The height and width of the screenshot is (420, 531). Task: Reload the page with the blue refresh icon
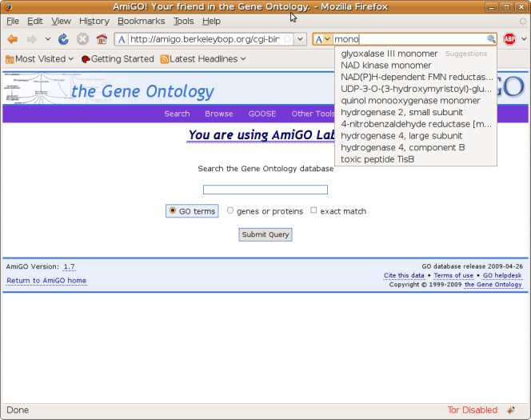pos(63,39)
